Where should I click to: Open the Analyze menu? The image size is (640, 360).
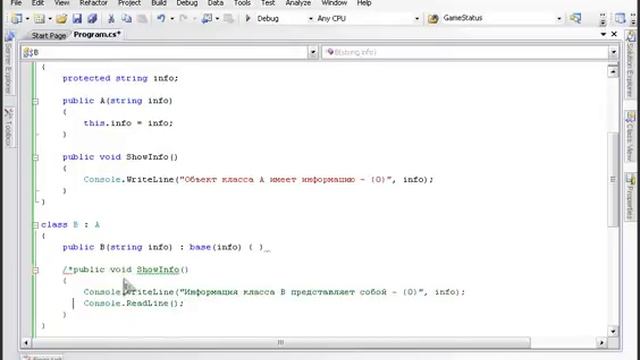(x=298, y=3)
